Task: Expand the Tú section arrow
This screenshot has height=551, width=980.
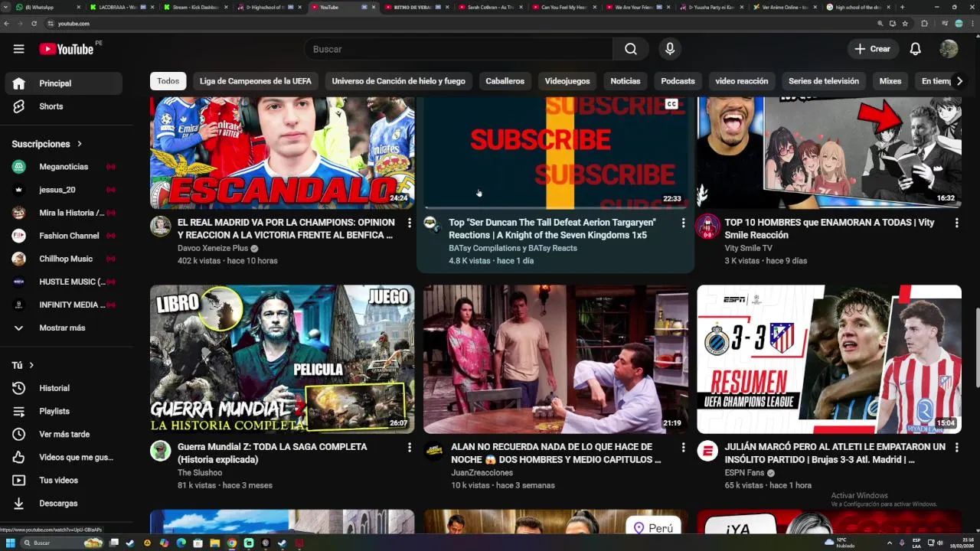Action: coord(31,365)
